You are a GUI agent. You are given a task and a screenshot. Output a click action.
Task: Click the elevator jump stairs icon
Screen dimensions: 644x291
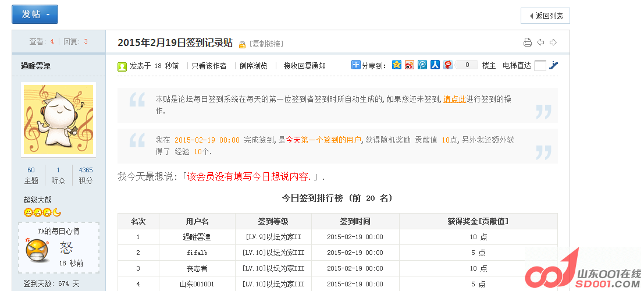(554, 65)
